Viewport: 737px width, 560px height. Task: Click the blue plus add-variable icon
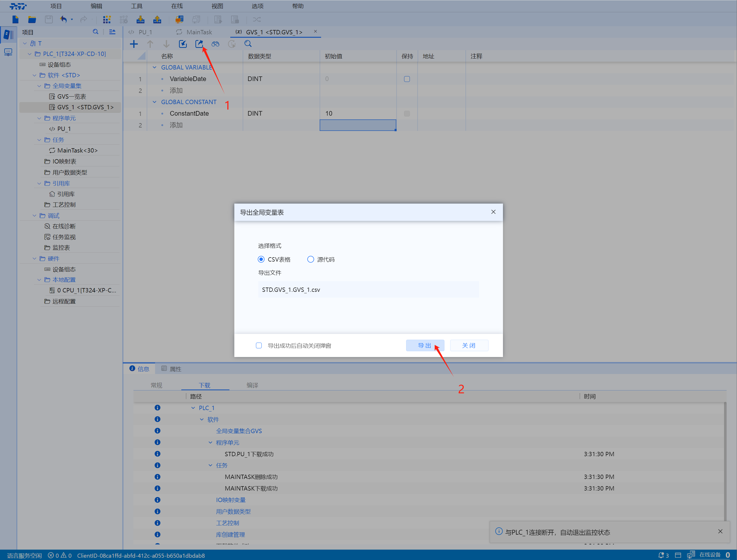pyautogui.click(x=134, y=44)
